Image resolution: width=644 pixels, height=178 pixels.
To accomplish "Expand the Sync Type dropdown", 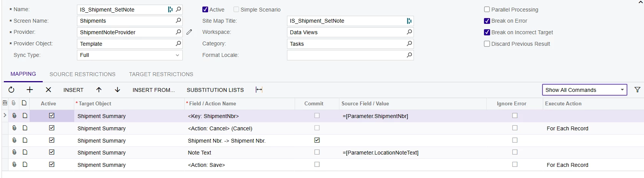I will pyautogui.click(x=177, y=55).
